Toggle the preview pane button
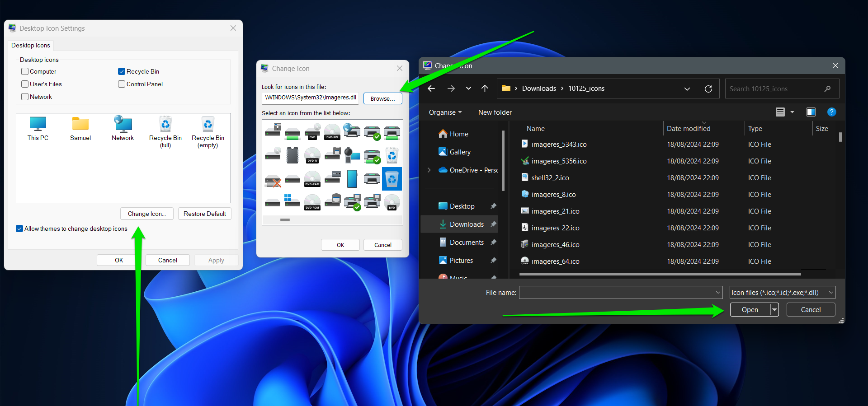Screen dimensions: 868x406 tap(811, 112)
